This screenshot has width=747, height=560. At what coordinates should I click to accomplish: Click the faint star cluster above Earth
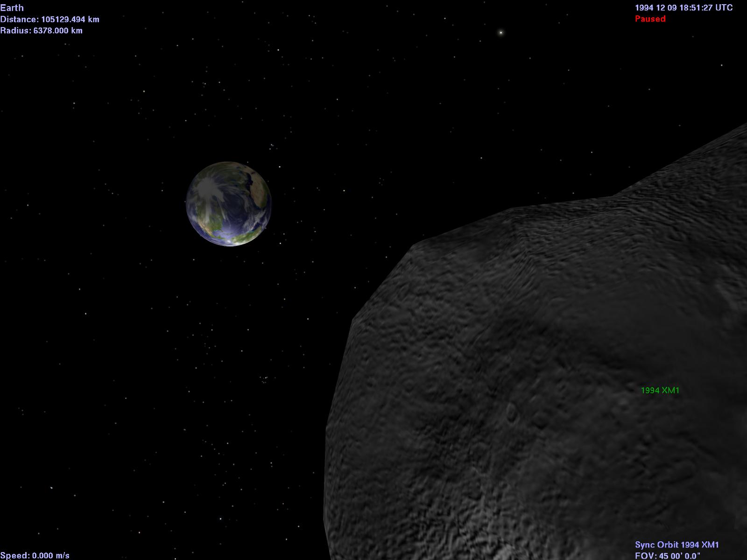coord(272,147)
